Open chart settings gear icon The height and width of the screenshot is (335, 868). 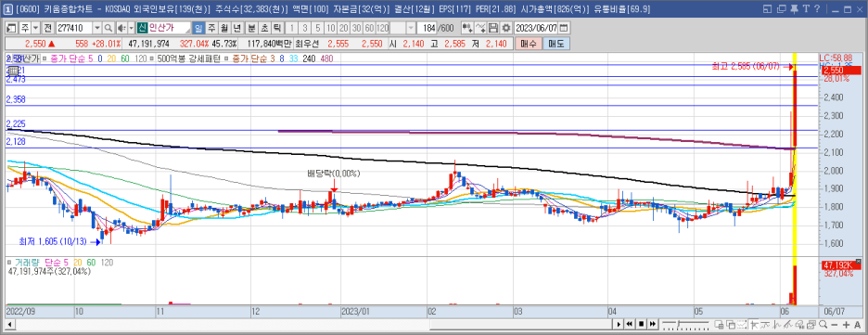click(x=506, y=28)
